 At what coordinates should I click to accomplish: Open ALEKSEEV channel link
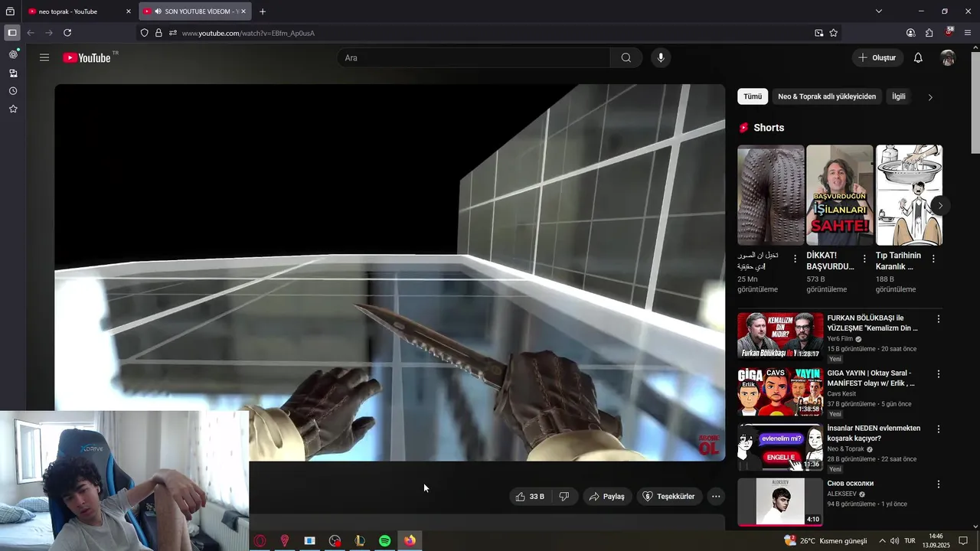[x=842, y=494]
